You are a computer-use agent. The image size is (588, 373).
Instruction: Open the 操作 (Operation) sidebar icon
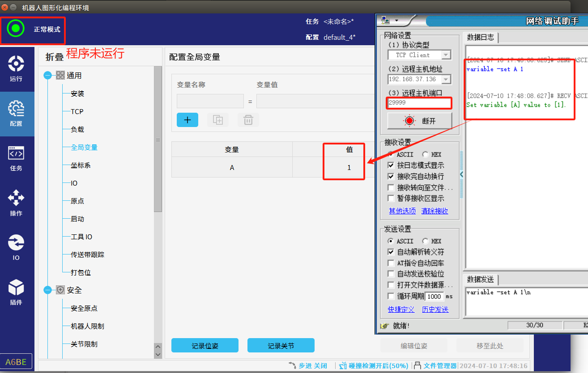tap(16, 203)
